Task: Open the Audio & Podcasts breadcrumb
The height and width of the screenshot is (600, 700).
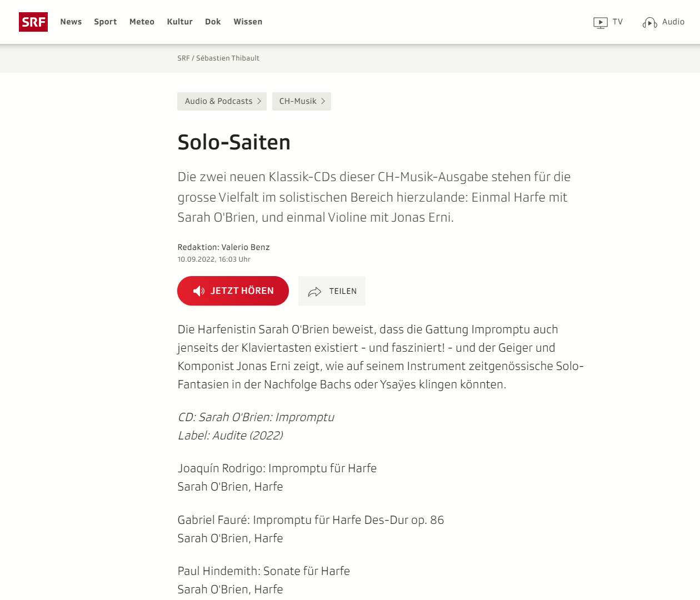Action: [218, 101]
